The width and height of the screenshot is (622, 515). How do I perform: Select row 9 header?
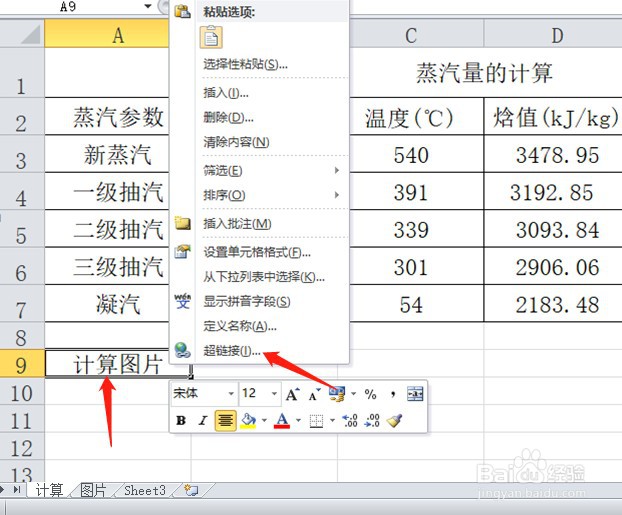22,363
